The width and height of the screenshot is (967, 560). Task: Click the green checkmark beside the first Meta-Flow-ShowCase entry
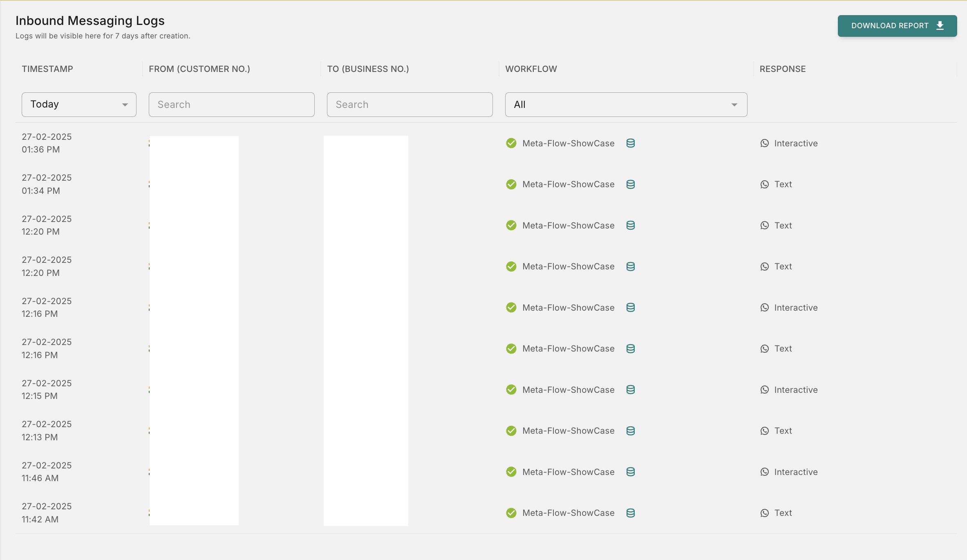(x=511, y=143)
